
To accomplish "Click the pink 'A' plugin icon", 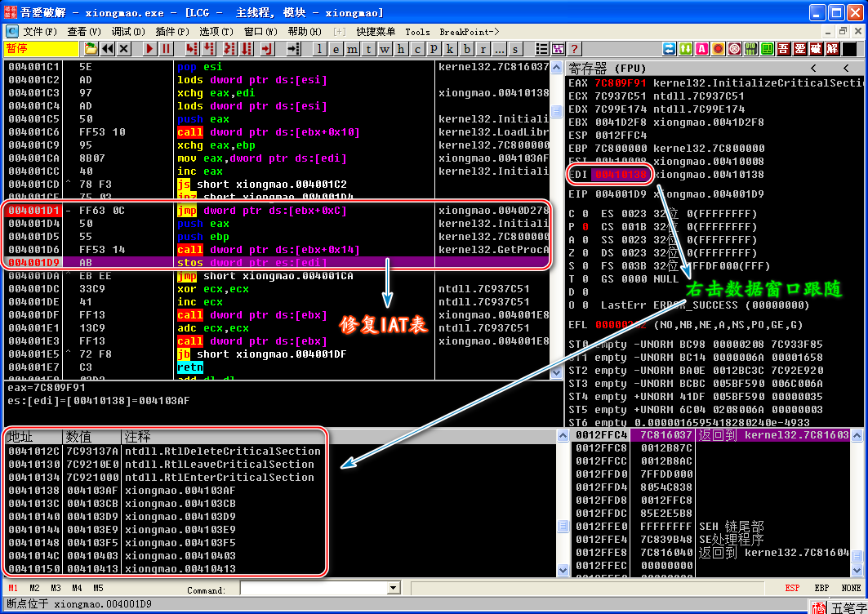I will pos(702,49).
